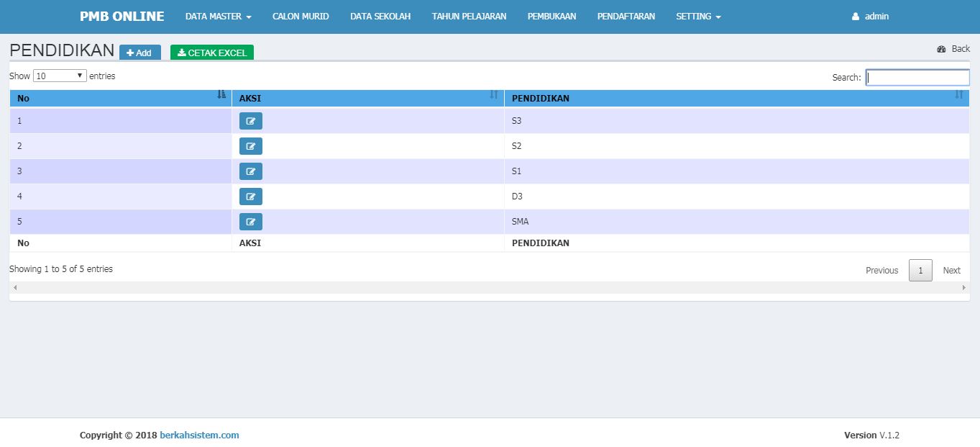
Task: Click the CETAK EXCEL button
Action: click(x=212, y=53)
